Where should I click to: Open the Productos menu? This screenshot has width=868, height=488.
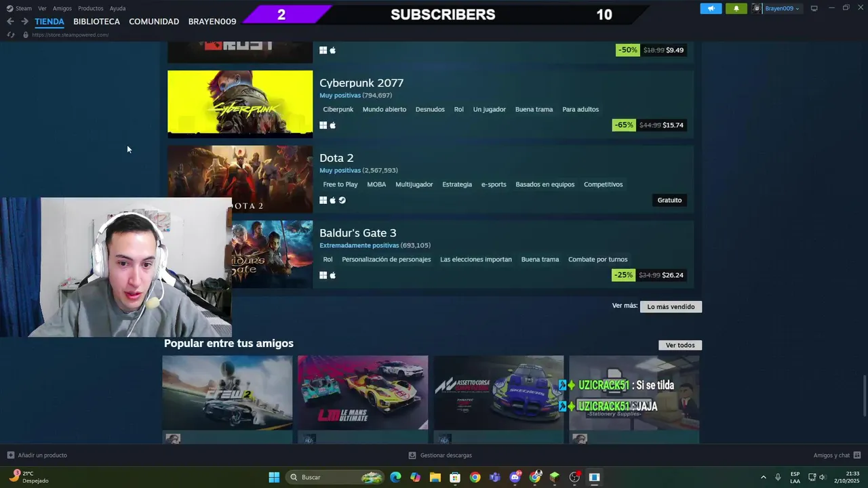(91, 8)
